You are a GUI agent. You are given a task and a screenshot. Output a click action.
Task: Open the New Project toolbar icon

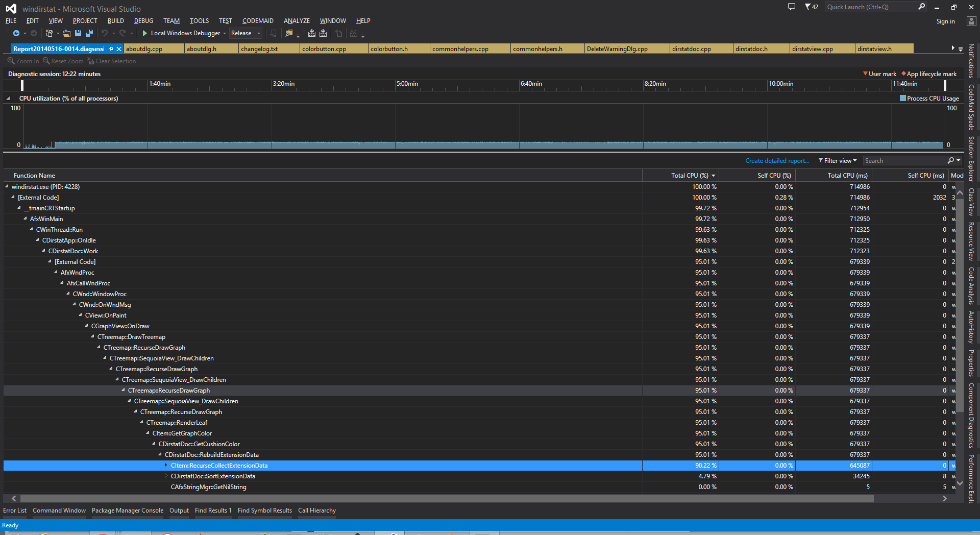49,33
